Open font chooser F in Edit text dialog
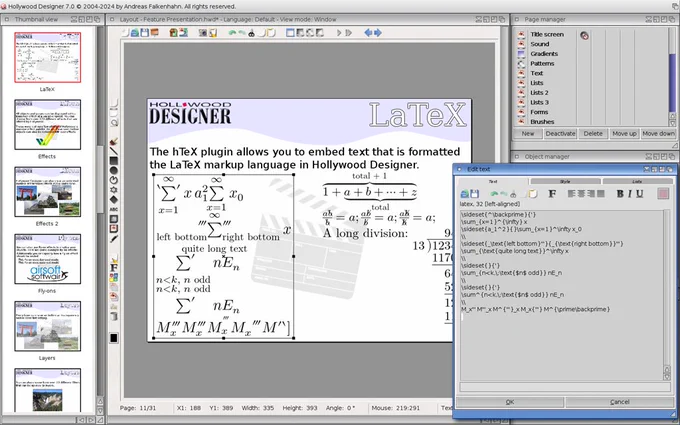 tap(552, 194)
